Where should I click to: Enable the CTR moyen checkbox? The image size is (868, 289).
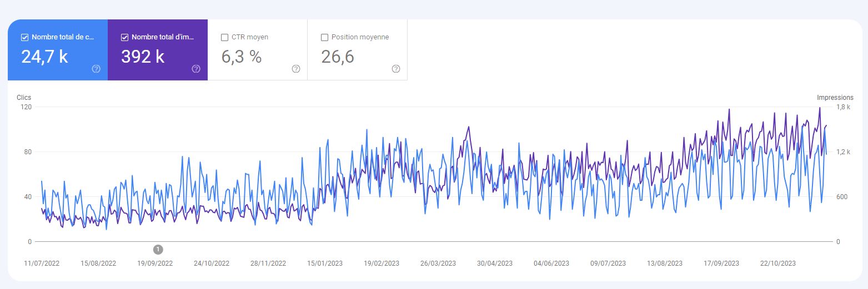click(x=224, y=38)
